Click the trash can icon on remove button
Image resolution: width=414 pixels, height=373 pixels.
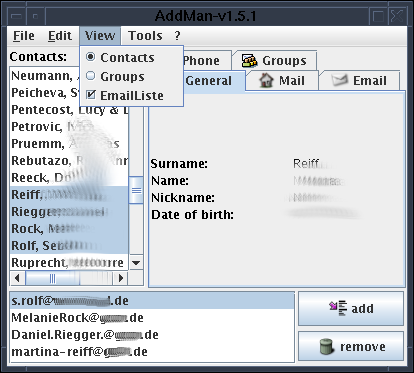click(x=327, y=347)
